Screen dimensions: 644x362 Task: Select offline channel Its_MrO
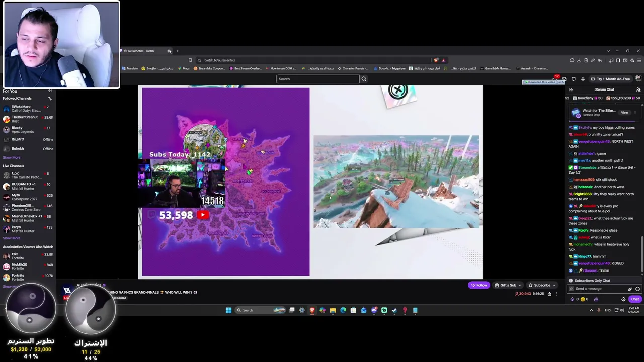tap(28, 139)
